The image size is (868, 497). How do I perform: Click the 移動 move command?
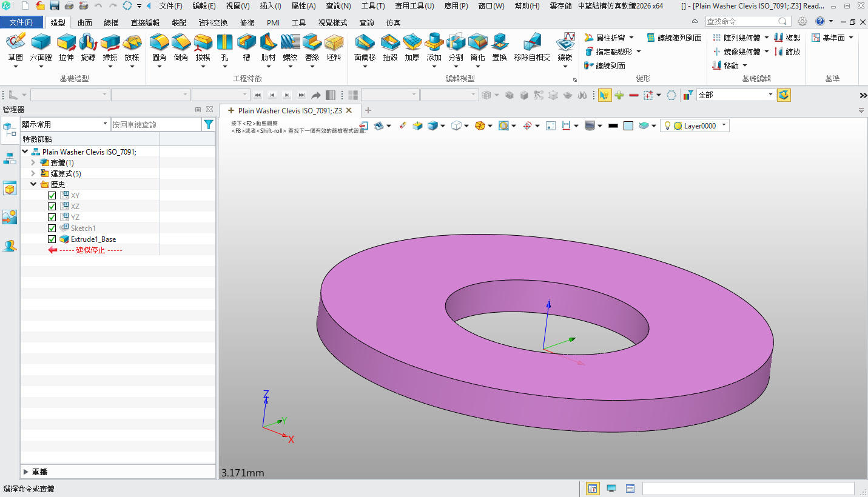(x=725, y=65)
